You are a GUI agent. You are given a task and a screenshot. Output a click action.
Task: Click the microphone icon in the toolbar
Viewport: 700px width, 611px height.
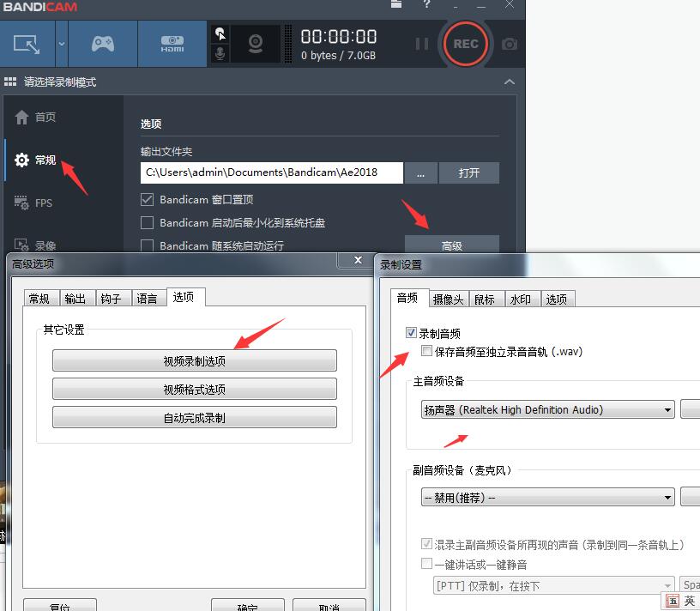tap(220, 53)
